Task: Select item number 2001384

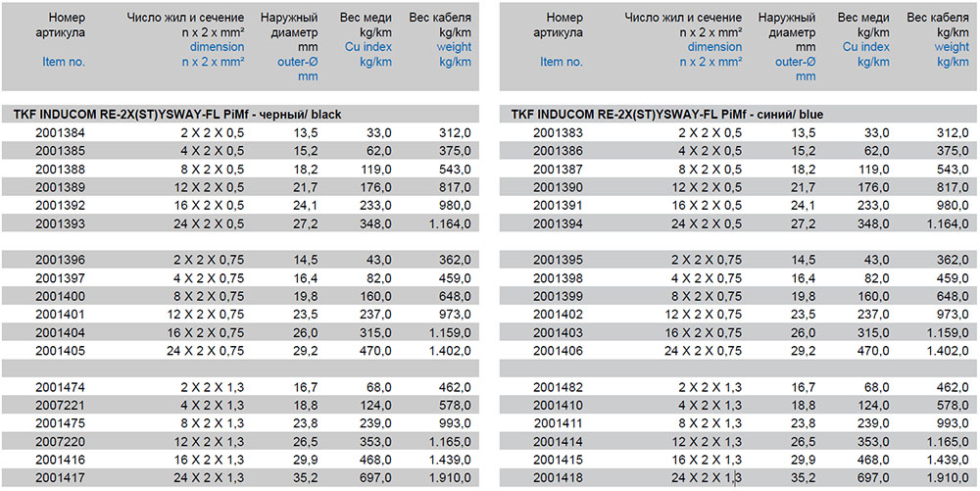Action: [60, 132]
